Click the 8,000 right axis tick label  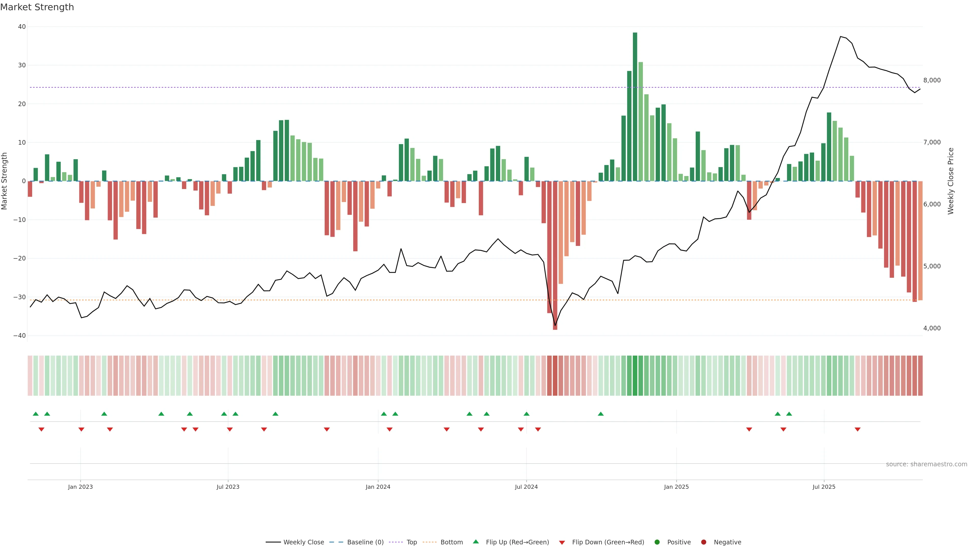coord(932,80)
